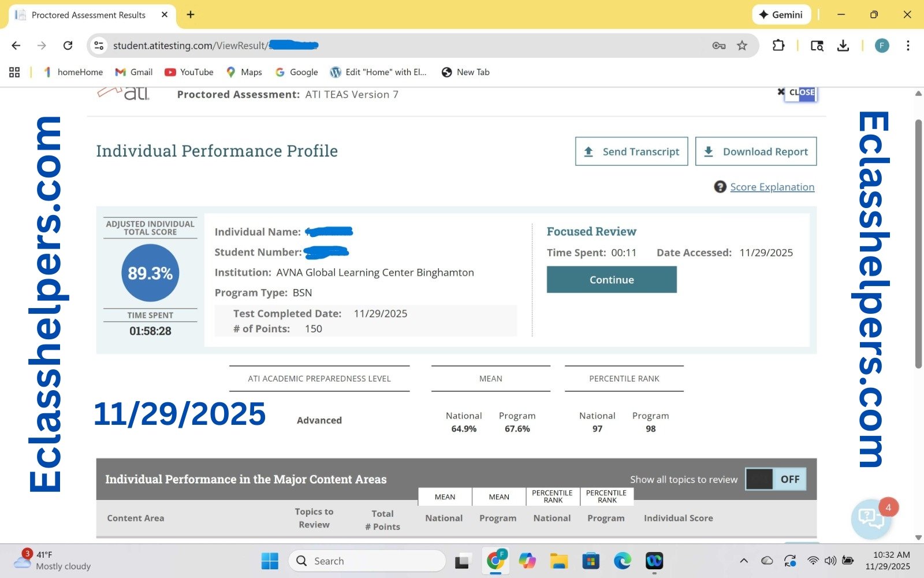Click the chat support bubble icon
The height and width of the screenshot is (578, 924).
point(871,517)
